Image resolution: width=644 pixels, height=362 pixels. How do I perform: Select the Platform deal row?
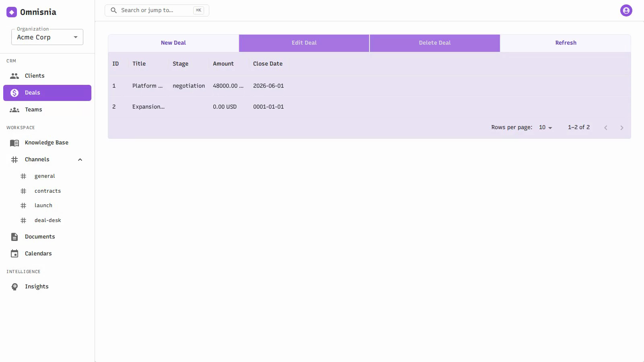click(369, 86)
